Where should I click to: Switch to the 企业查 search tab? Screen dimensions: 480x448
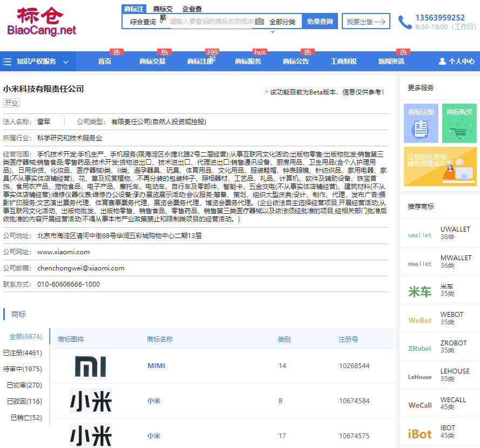coord(192,9)
